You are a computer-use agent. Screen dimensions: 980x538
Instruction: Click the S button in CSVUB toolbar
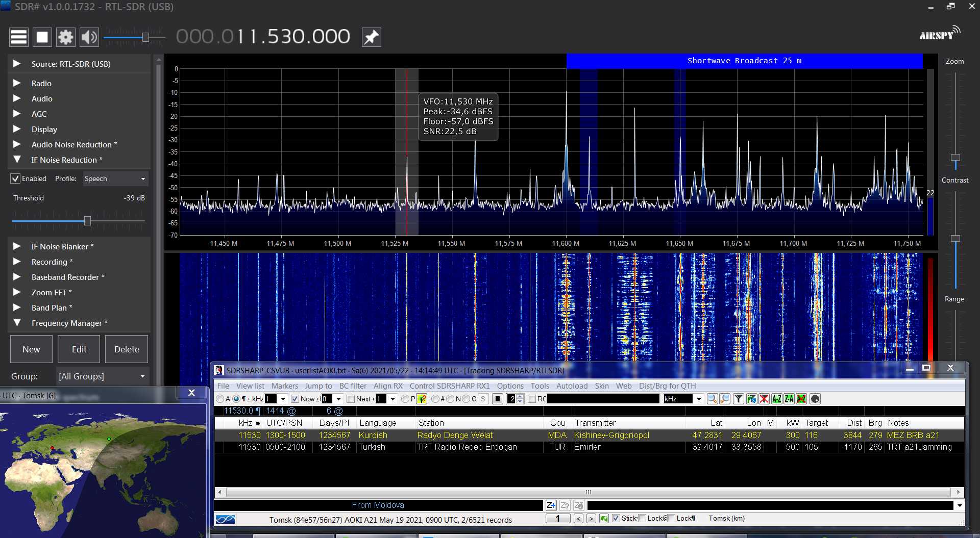click(483, 399)
